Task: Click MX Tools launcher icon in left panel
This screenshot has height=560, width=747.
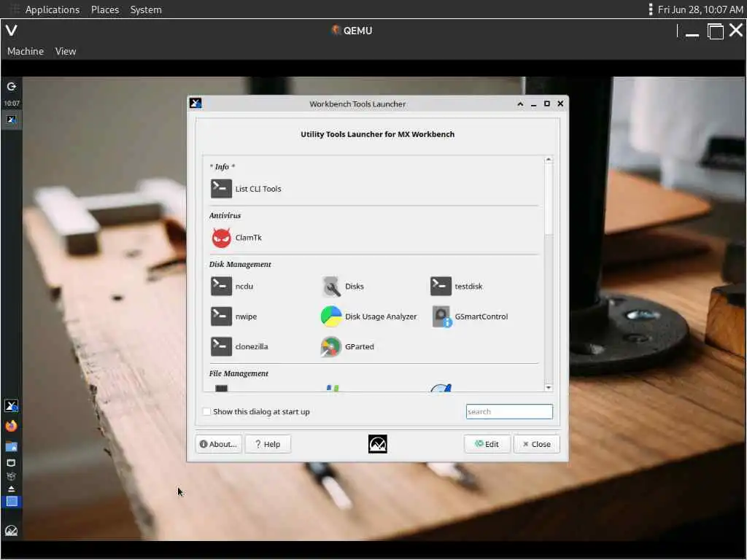Action: click(x=11, y=405)
